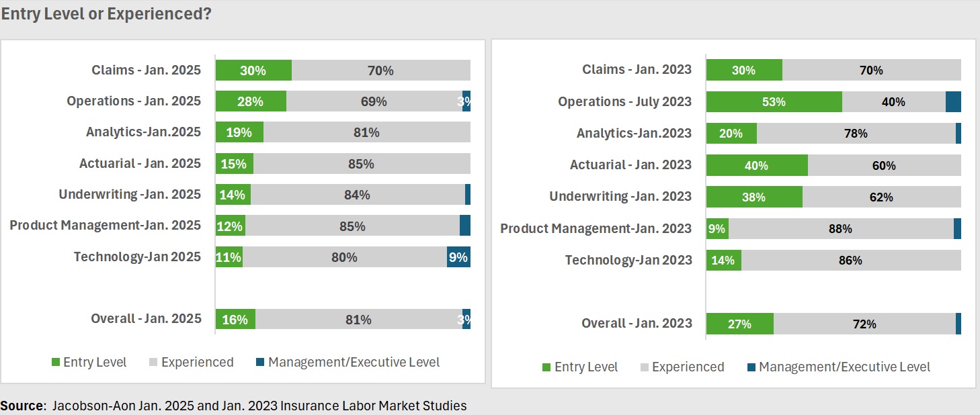Click the gray Experienced legend swatch in the 2025 chart
Image resolution: width=980 pixels, height=415 pixels.
point(154,363)
